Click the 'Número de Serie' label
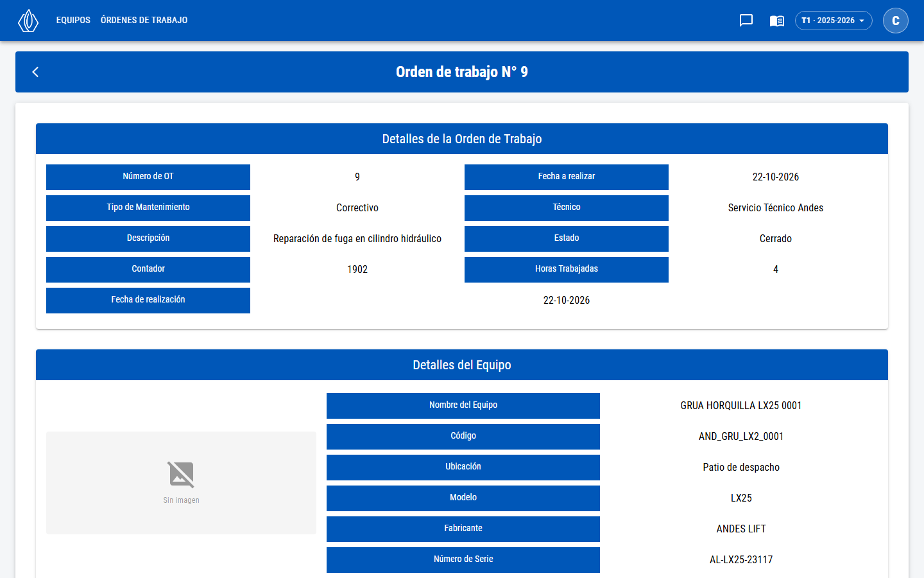The image size is (924, 578). point(463,559)
